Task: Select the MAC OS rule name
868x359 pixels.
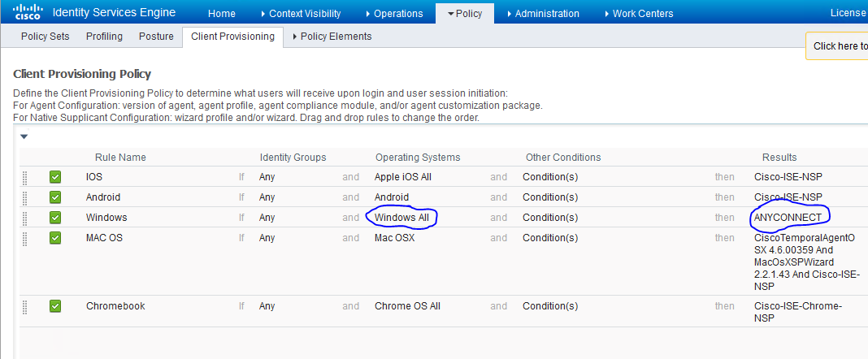Action: pos(104,238)
